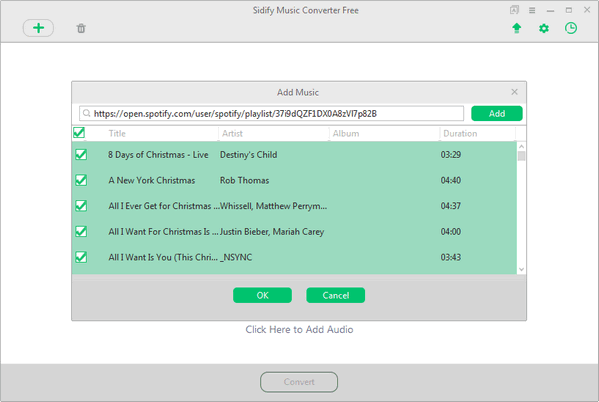Click the green Add button
Screen dimensions: 599x402
pyautogui.click(x=497, y=113)
